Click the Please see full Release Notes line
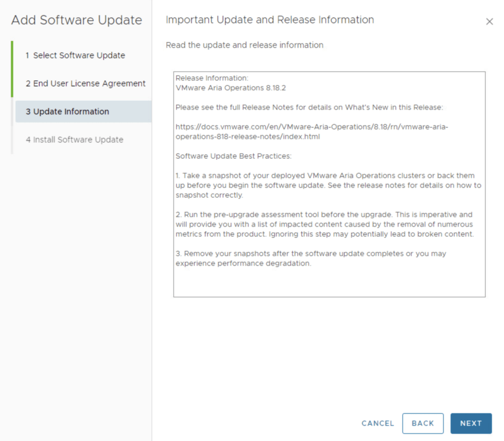Viewport: 504px width, 441px height. point(309,107)
